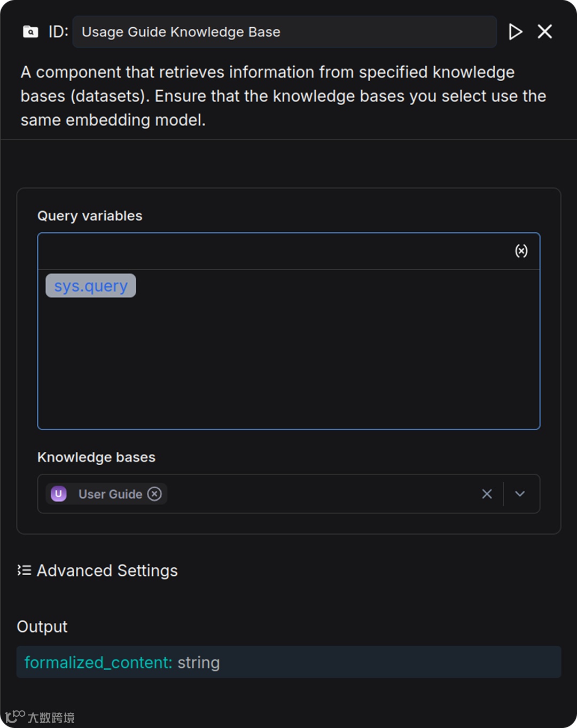Click the formalized_content output variable
Viewport: 577px width, 728px height.
click(98, 662)
